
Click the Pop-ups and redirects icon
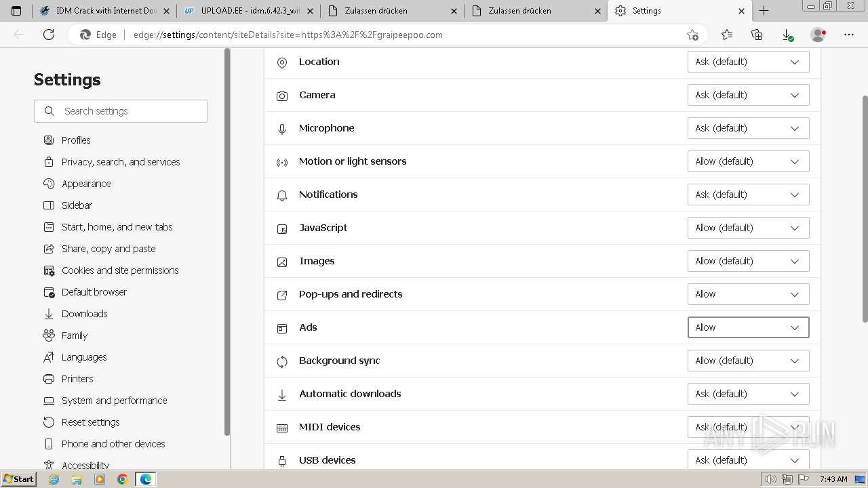click(x=282, y=295)
